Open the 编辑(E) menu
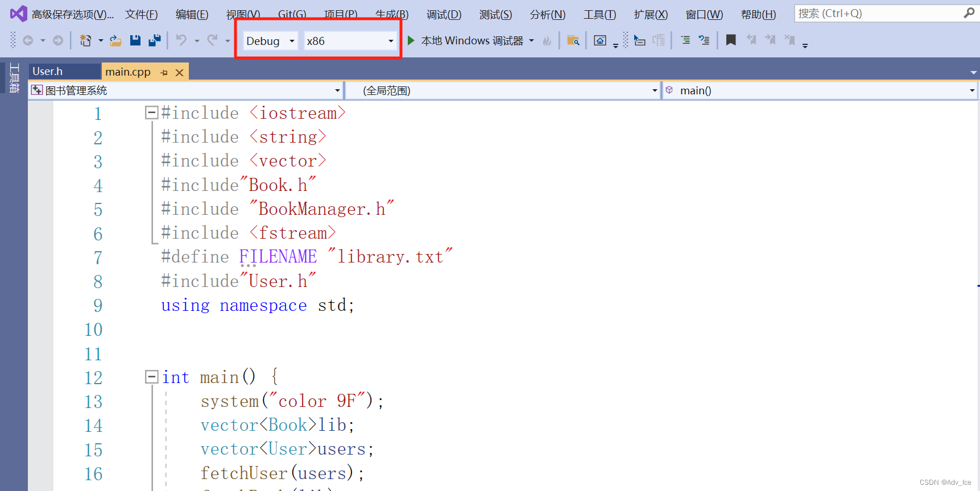Screen dimensions: 980x491 click(192, 14)
